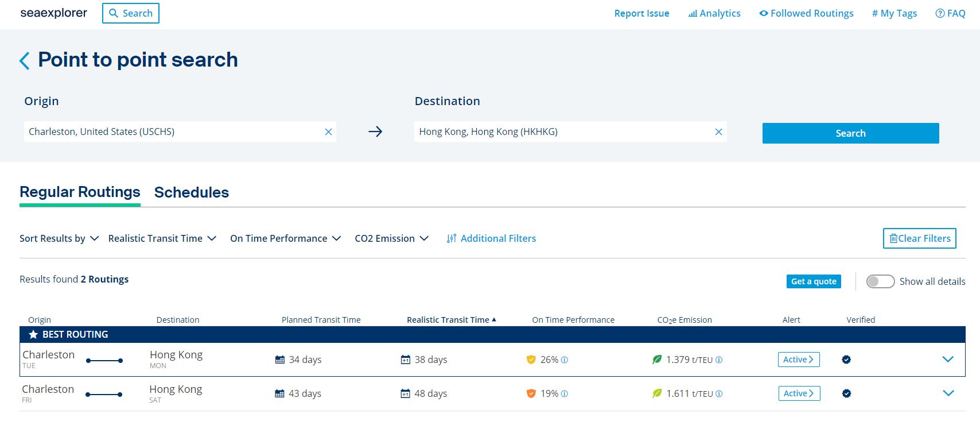Click verified badge on the second routing
The image size is (980, 425).
(x=846, y=393)
